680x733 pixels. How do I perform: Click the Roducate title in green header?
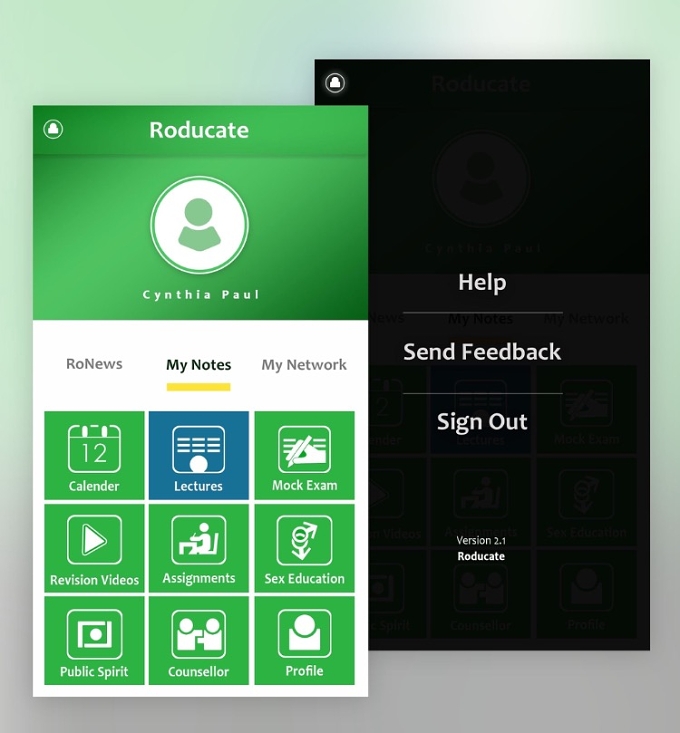click(x=199, y=130)
